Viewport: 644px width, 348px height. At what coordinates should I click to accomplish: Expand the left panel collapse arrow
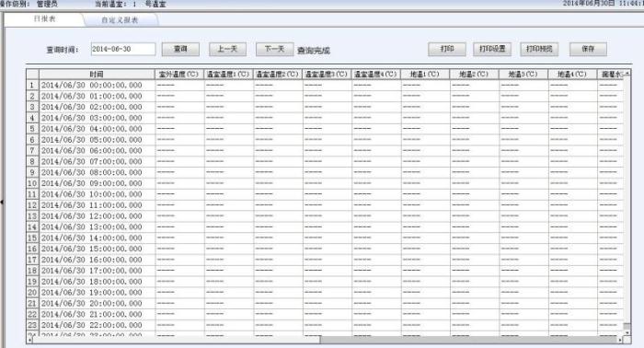click(x=2, y=203)
